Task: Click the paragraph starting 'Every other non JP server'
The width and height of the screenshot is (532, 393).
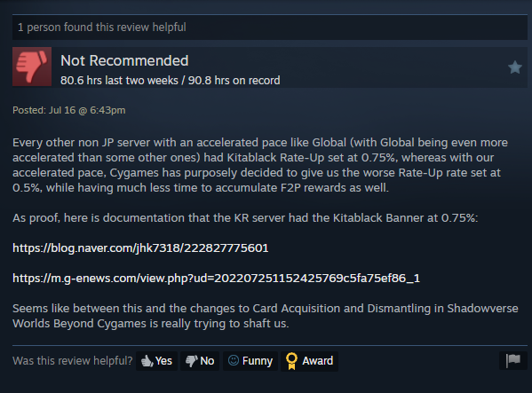Action: [260, 165]
